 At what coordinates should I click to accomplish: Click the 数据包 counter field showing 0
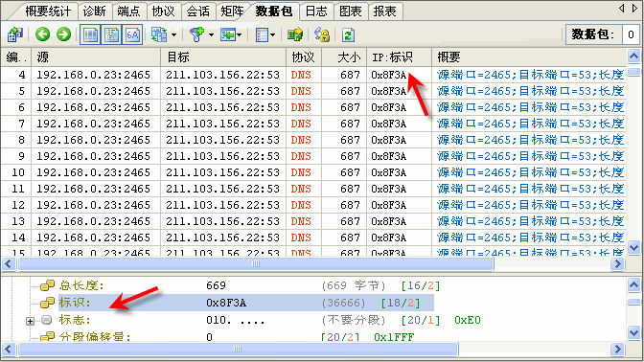(631, 34)
